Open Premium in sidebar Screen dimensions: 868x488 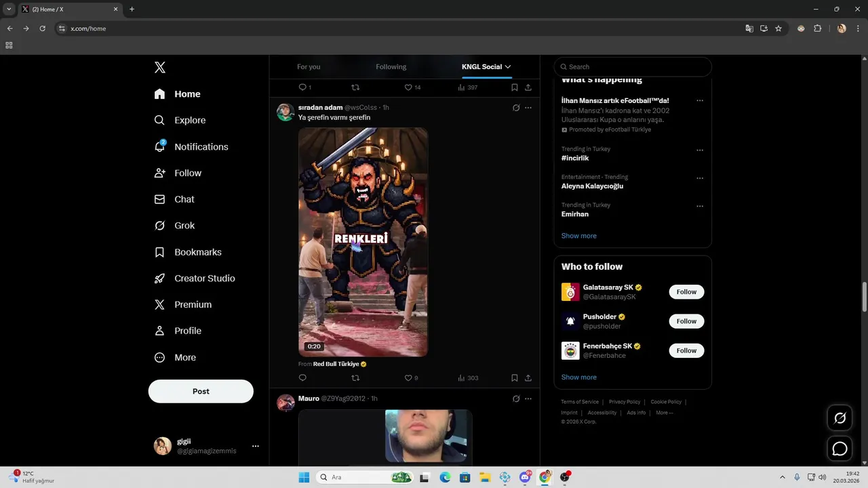[x=183, y=305]
